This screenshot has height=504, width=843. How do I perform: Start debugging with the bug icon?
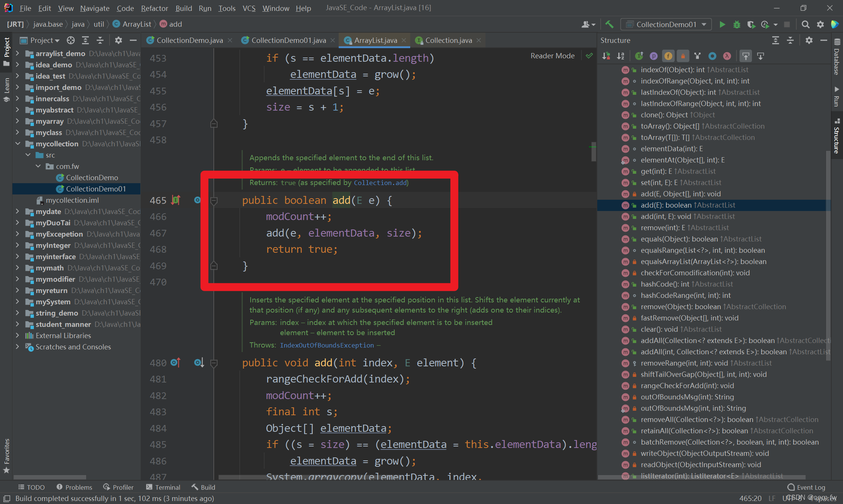(x=736, y=24)
